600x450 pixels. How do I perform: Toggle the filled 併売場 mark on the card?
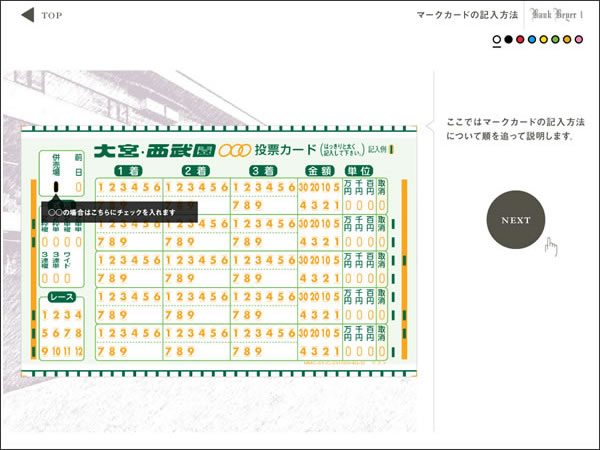pos(56,187)
